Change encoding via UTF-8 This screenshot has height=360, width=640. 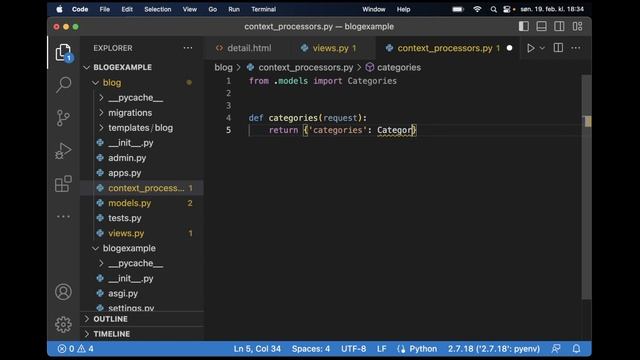353,349
